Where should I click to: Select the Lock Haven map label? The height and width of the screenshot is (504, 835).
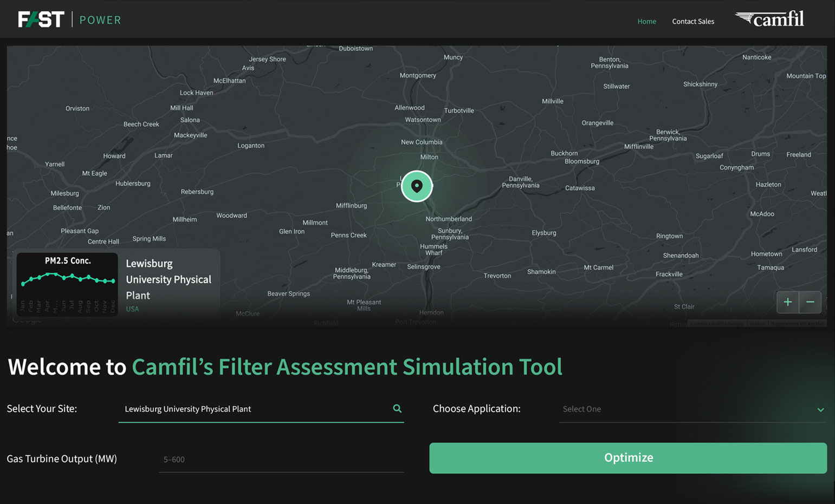pos(196,93)
